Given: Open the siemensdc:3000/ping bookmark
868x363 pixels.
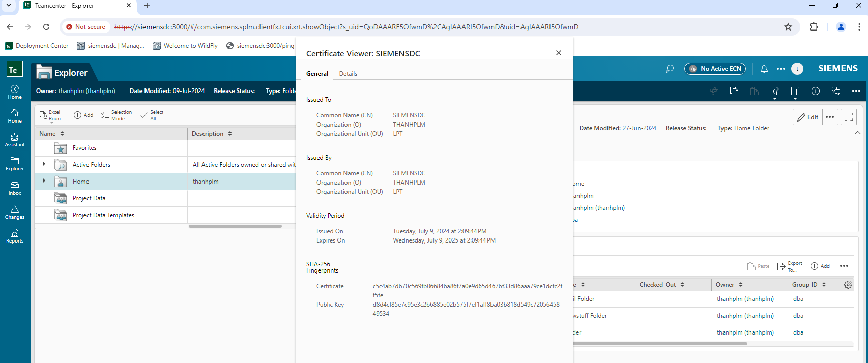Looking at the screenshot, I should pyautogui.click(x=260, y=46).
